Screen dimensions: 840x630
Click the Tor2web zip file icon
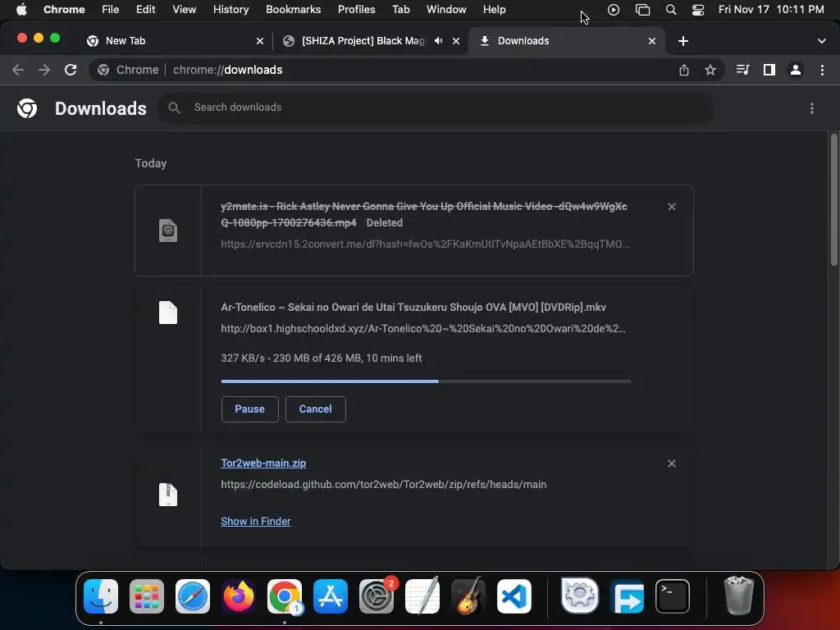(x=168, y=495)
